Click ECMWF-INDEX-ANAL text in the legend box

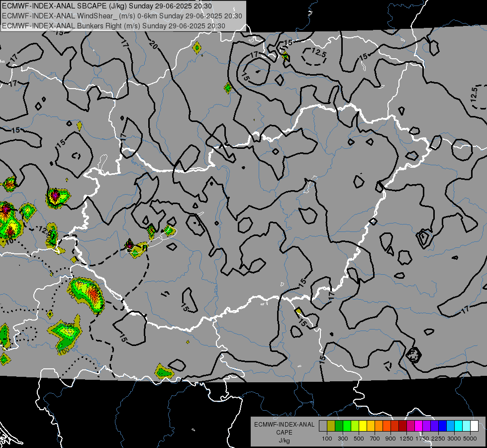click(284, 425)
